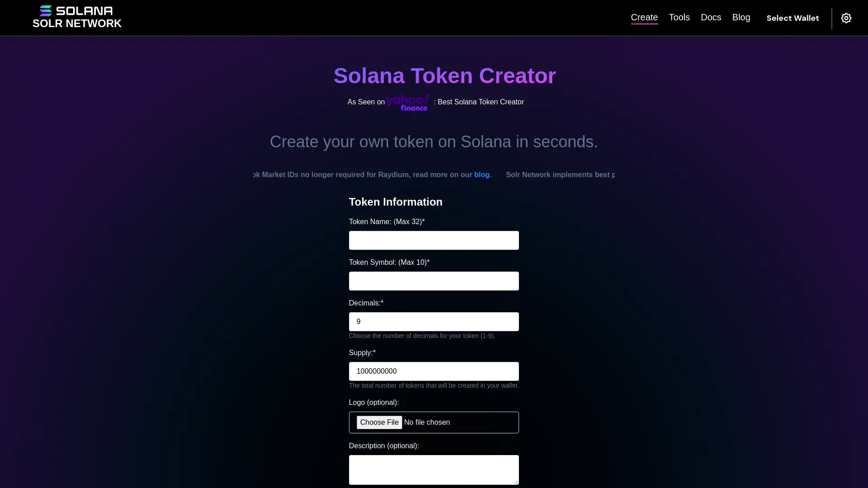Go to the Docs page
This screenshot has height=488, width=868.
click(711, 17)
